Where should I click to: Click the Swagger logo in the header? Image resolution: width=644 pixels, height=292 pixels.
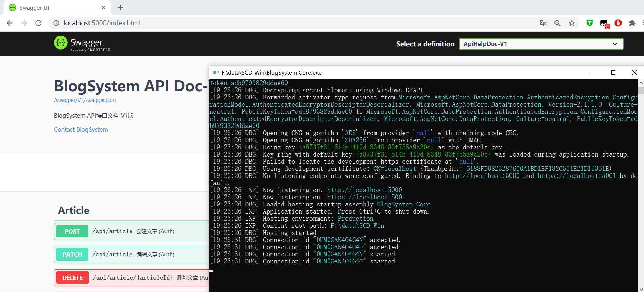82,43
